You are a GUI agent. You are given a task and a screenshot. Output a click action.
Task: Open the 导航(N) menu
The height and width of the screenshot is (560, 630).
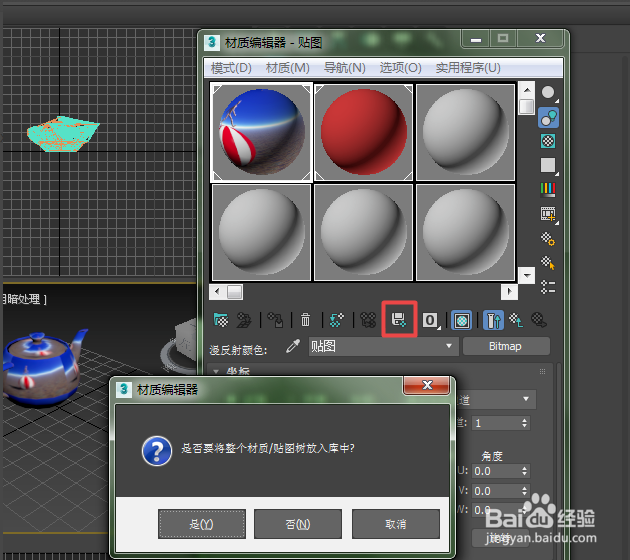click(x=345, y=68)
